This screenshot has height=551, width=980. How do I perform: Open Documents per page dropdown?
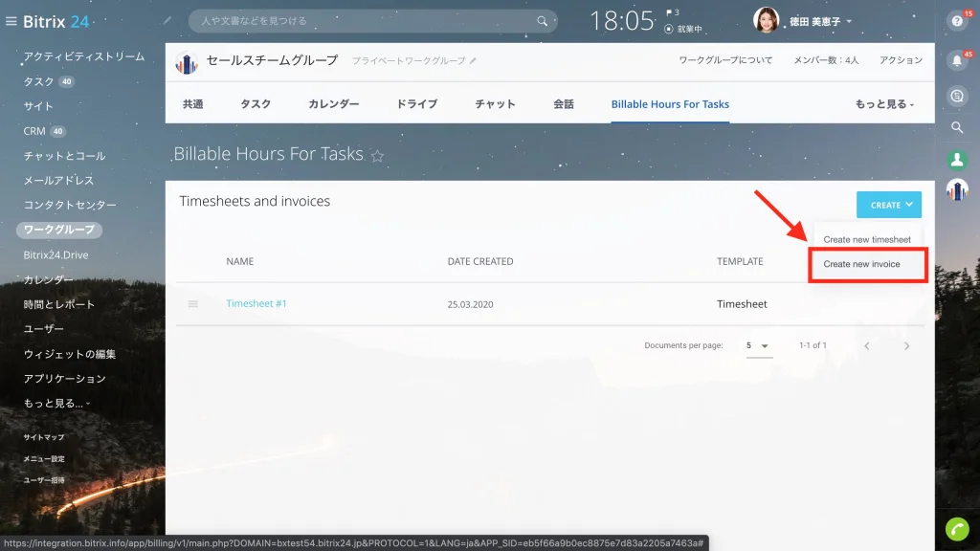(x=758, y=345)
